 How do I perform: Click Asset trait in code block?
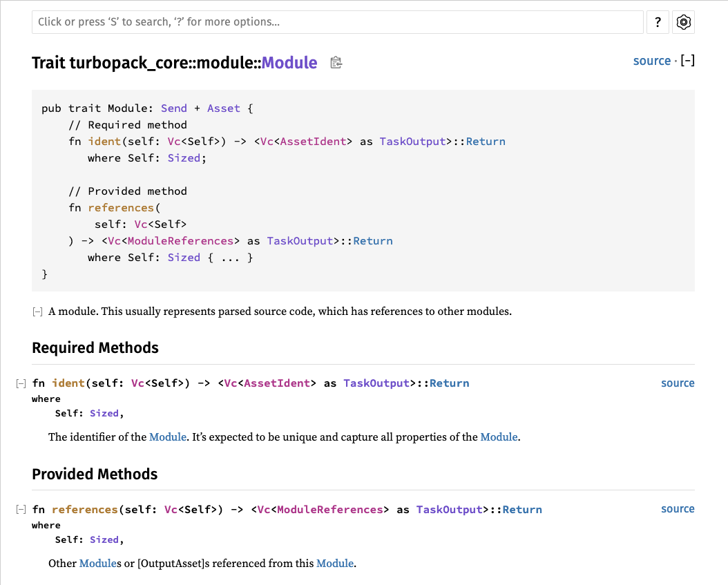[x=224, y=108]
